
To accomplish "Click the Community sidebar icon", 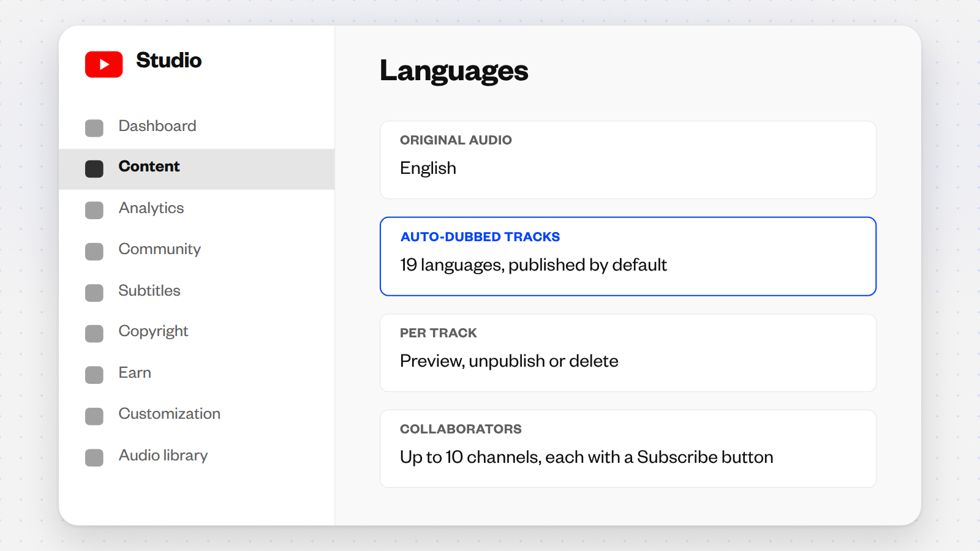I will (x=94, y=252).
